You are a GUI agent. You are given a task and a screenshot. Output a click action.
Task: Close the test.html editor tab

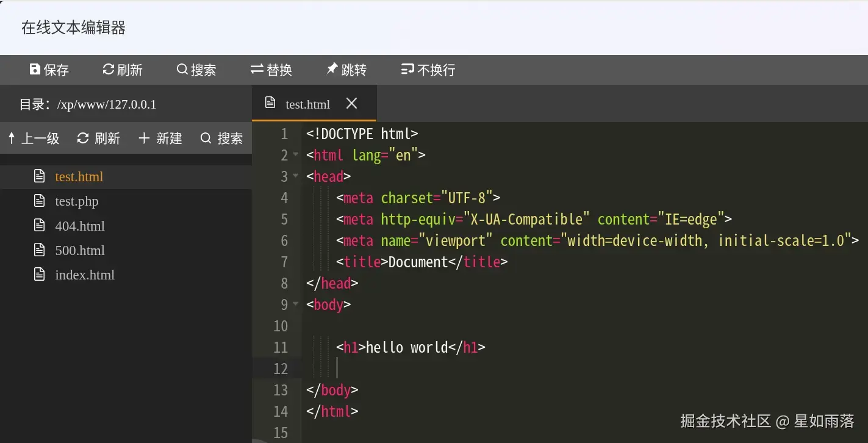point(351,103)
